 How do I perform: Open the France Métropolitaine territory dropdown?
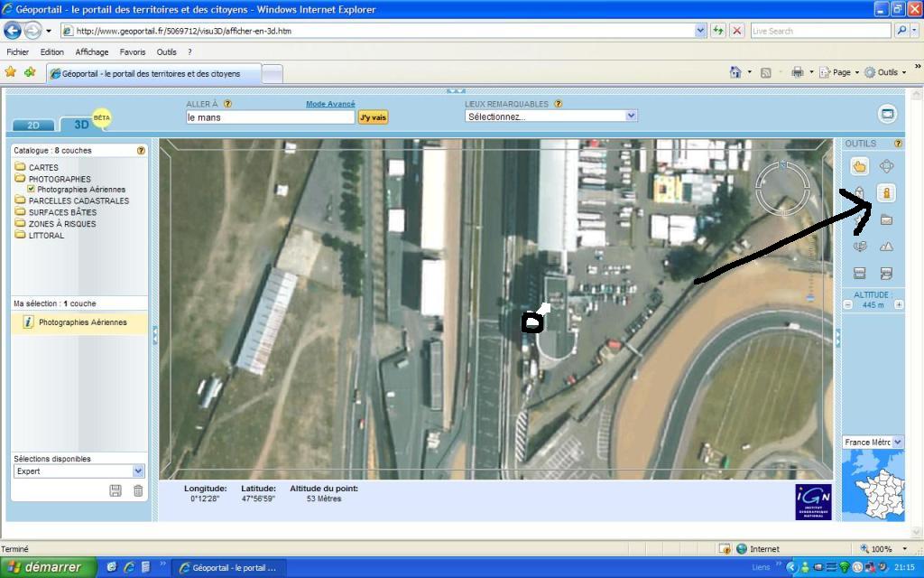897,443
